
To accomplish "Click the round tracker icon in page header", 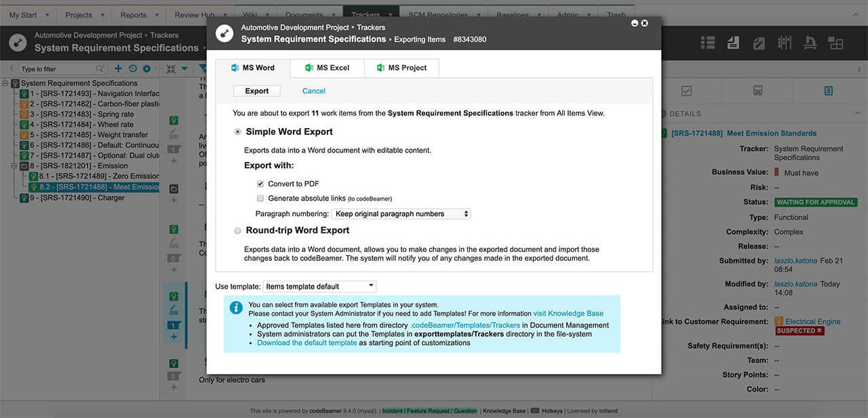I will click(18, 43).
